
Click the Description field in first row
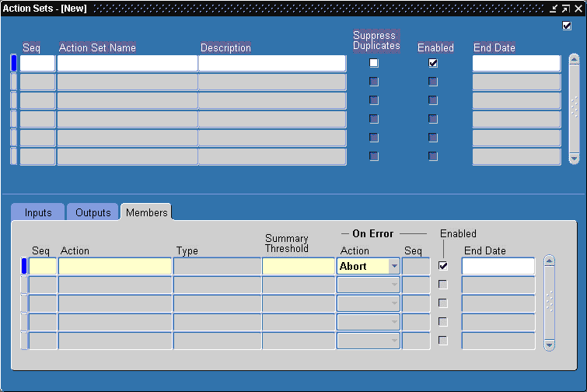point(272,63)
